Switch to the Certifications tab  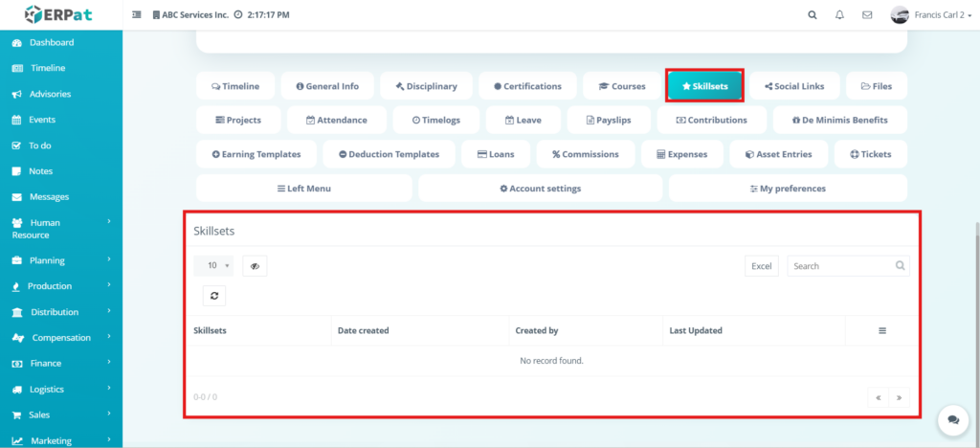(x=527, y=86)
